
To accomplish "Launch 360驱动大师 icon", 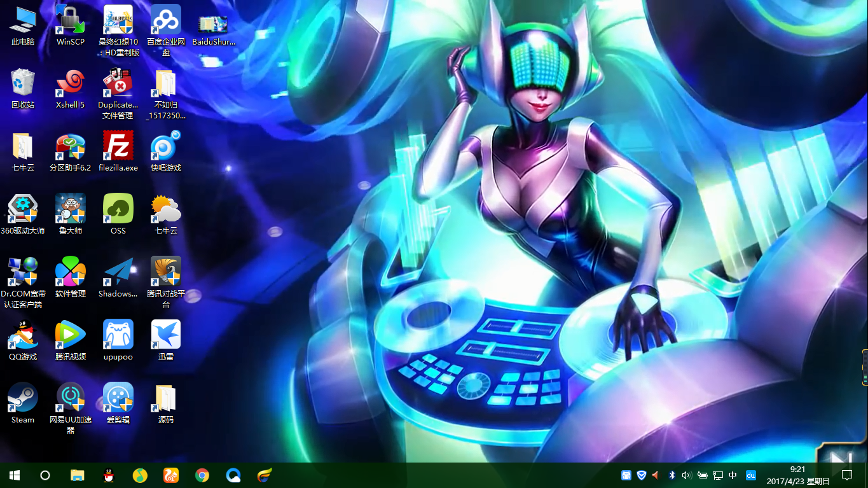I will (x=23, y=215).
